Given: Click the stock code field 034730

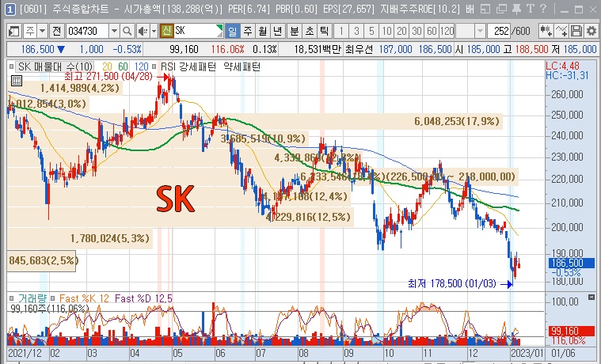Looking at the screenshot, I should pos(88,31).
